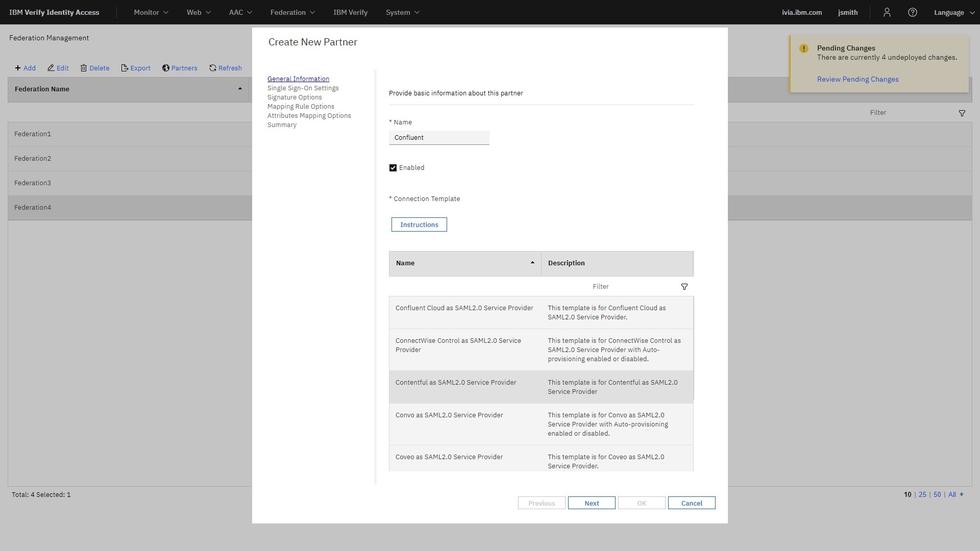Viewport: 980px width, 551px height.
Task: Click the ivia.ibm.com hostname in header
Action: pos(801,12)
